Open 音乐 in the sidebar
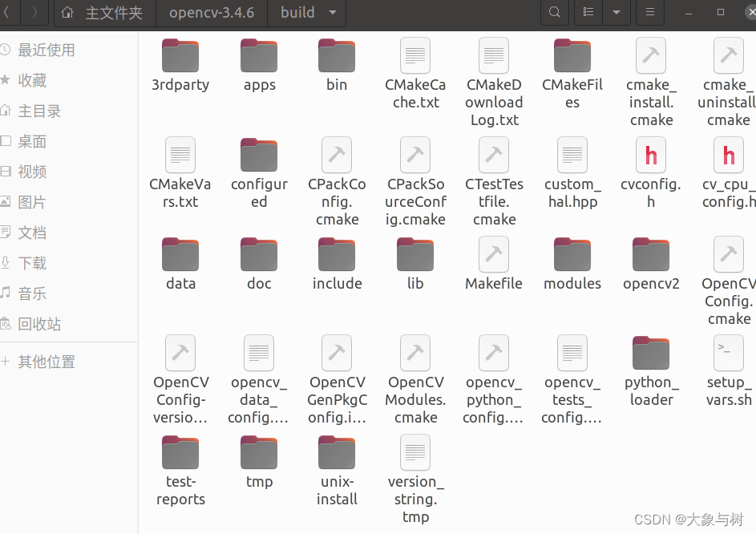 coord(69,293)
